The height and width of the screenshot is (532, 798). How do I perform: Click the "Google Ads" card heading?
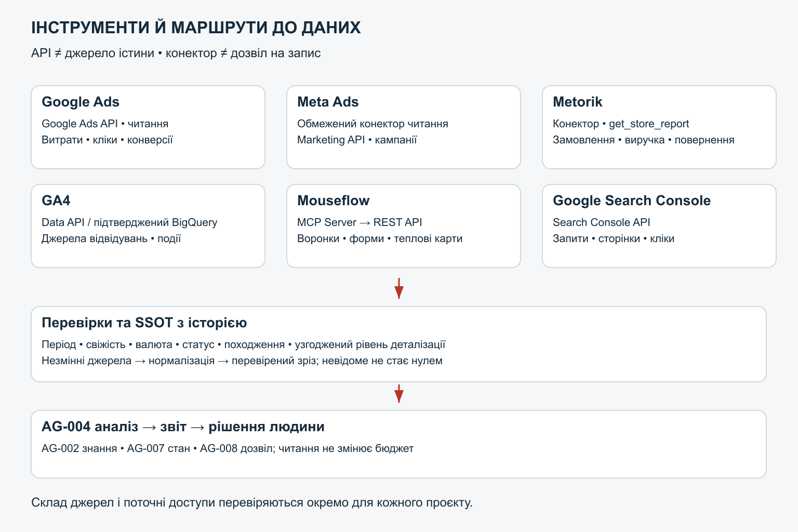81,102
